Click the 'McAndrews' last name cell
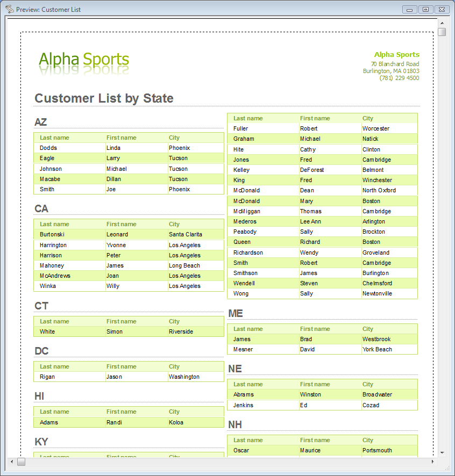 tap(55, 276)
